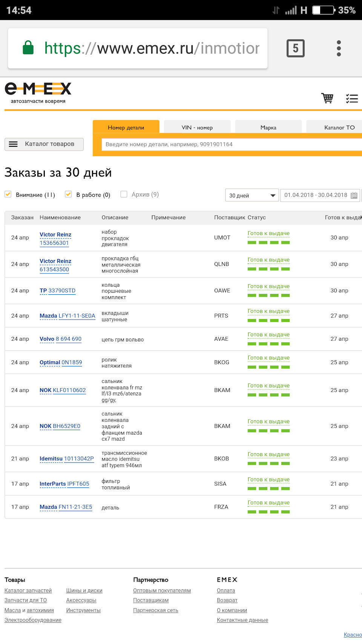
Task: Open the NOK BH6529E0 part link
Action: [60, 426]
